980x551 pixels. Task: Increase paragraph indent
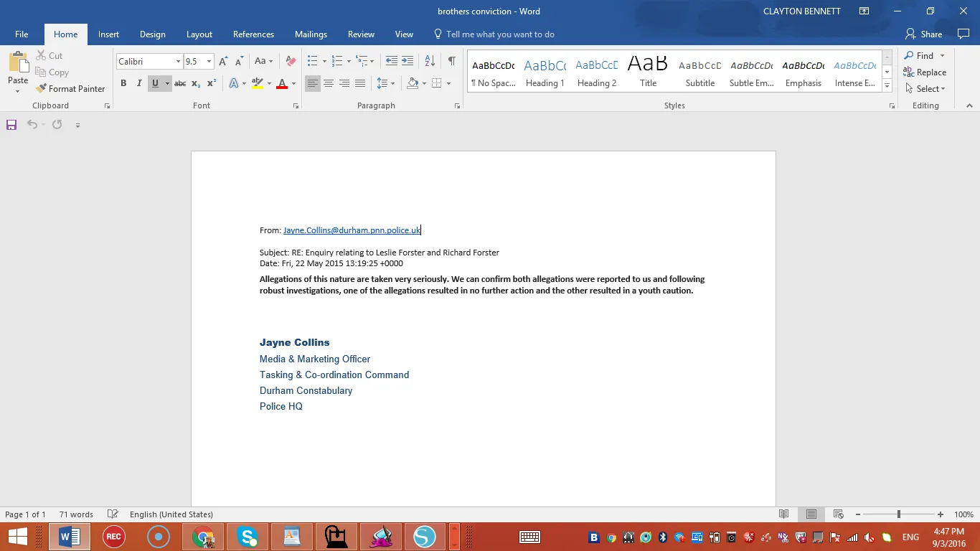click(407, 61)
